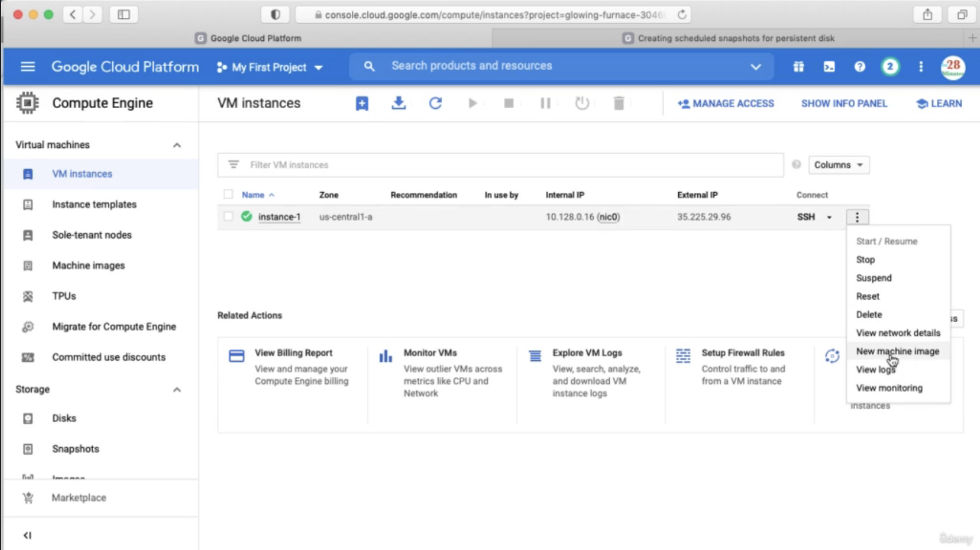This screenshot has width=980, height=550.
Task: Click Safari forward navigation arrow
Action: (x=92, y=14)
